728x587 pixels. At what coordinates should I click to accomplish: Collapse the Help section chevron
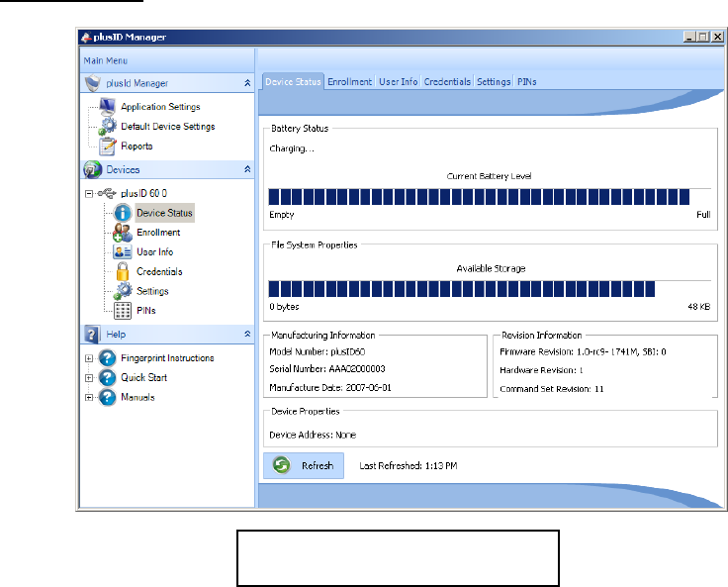coord(247,334)
